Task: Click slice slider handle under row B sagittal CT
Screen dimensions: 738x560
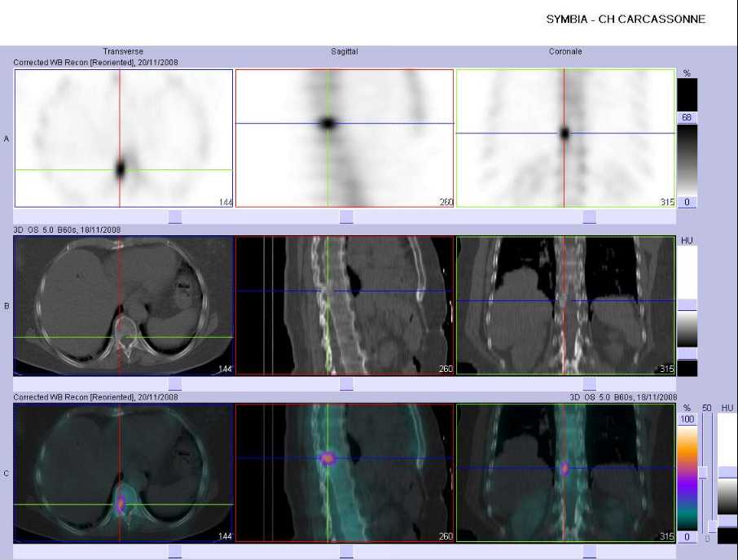Action: 346,383
